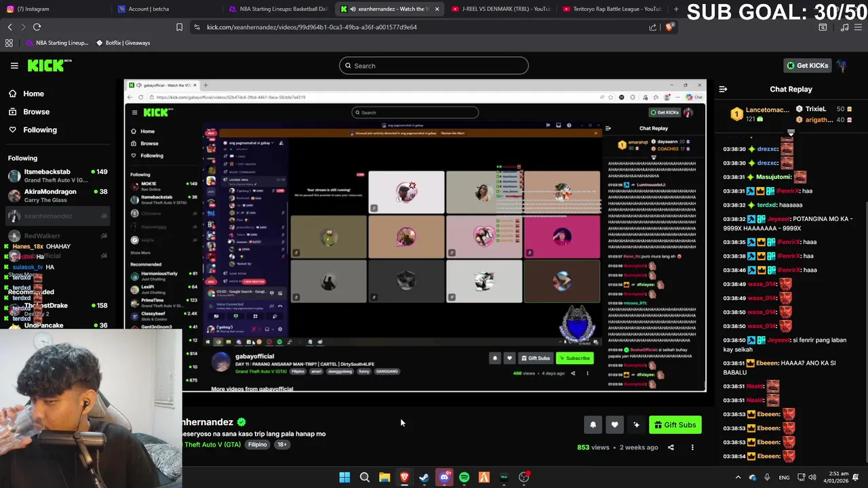Viewport: 868px width, 488px height.
Task: Click the share icon beside views
Action: pyautogui.click(x=671, y=447)
